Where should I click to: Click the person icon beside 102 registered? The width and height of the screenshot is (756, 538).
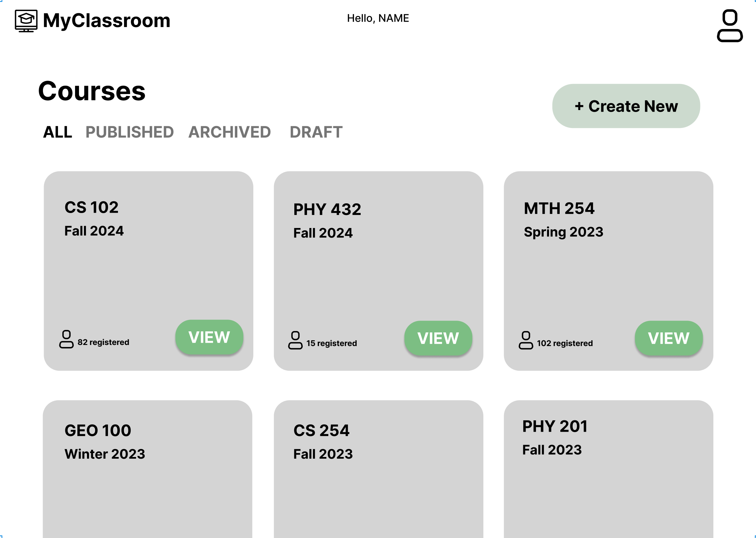tap(526, 340)
